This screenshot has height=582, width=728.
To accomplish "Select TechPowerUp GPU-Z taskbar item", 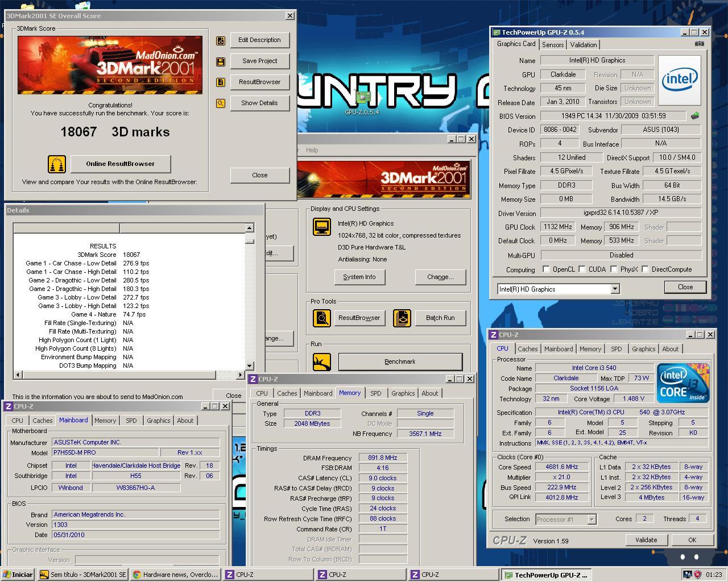I will pos(548,575).
